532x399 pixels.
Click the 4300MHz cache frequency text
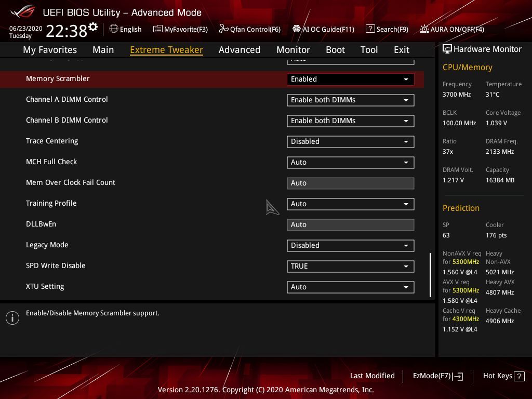[466, 319]
